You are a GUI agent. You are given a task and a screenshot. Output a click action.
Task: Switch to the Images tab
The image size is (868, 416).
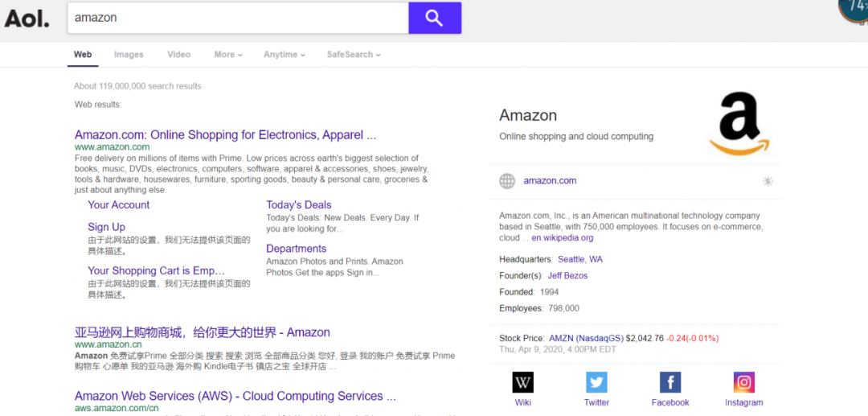click(129, 55)
